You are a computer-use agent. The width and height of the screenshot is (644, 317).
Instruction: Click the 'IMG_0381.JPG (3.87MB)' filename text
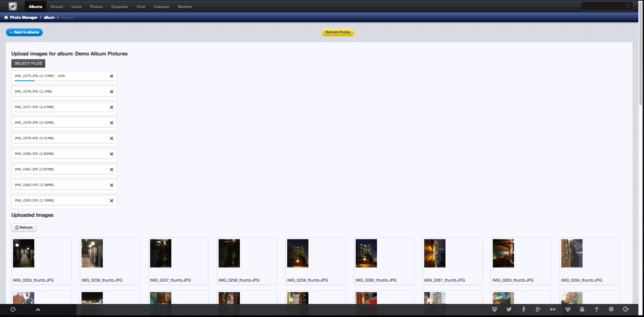(x=34, y=169)
